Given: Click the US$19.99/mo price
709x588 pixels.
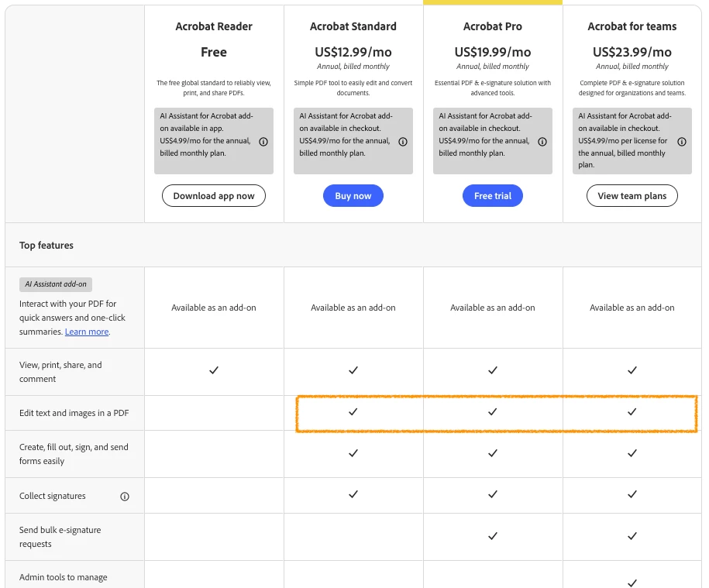Looking at the screenshot, I should [x=492, y=52].
